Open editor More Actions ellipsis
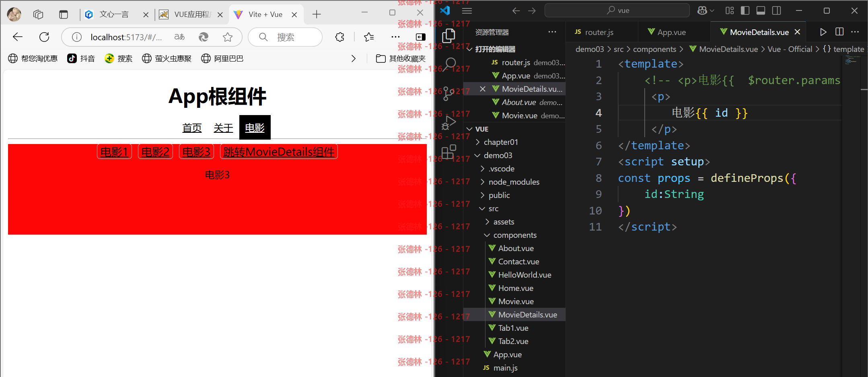 tap(855, 32)
